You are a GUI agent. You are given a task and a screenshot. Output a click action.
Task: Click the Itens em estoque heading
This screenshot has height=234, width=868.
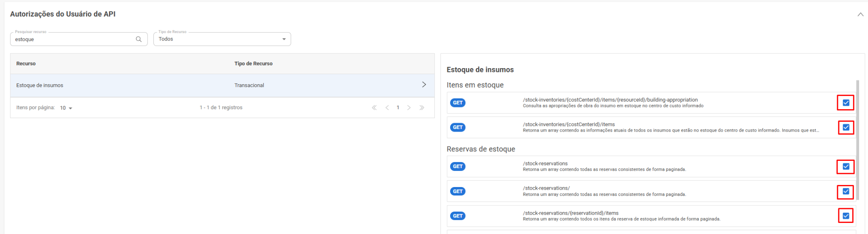(x=475, y=85)
